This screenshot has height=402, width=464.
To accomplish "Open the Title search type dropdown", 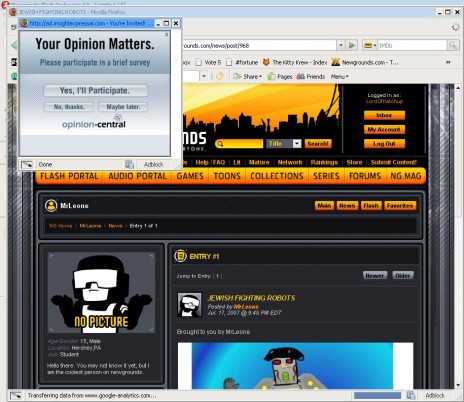I will point(297,144).
